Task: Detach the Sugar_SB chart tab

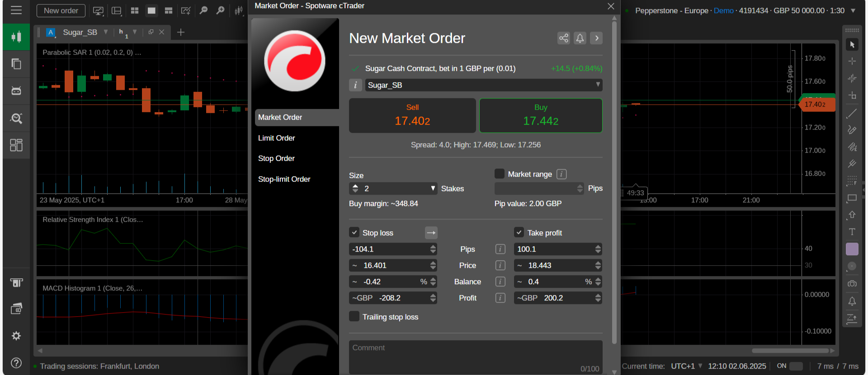Action: [x=151, y=32]
